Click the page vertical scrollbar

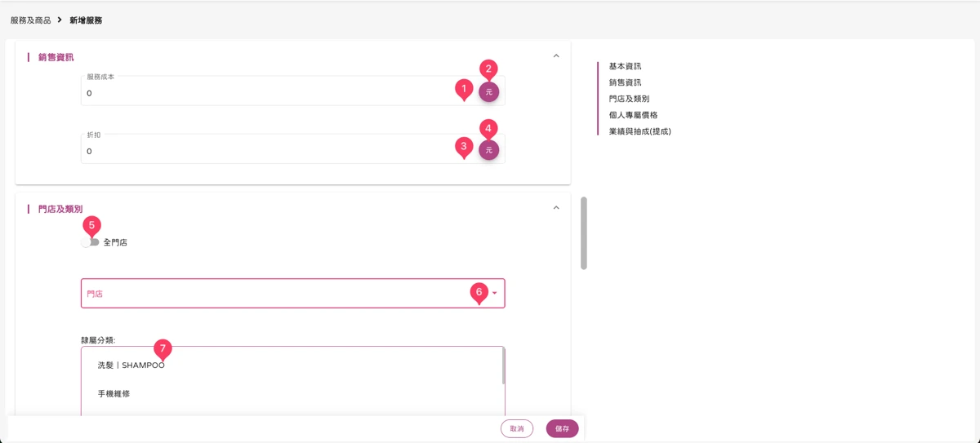[x=583, y=233]
